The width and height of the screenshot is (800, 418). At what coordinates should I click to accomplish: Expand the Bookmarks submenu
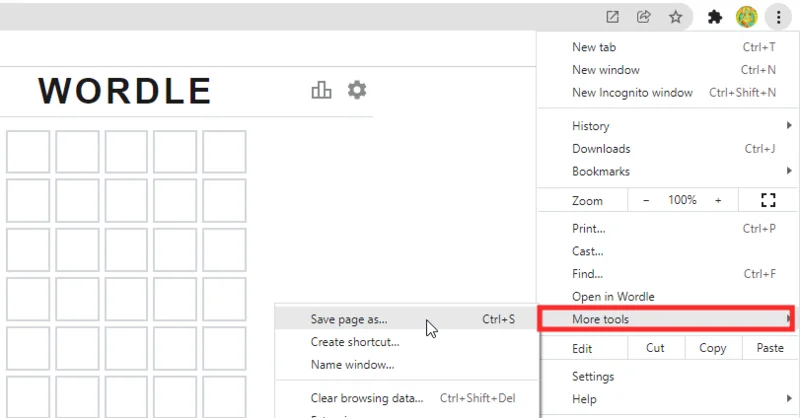[668, 171]
